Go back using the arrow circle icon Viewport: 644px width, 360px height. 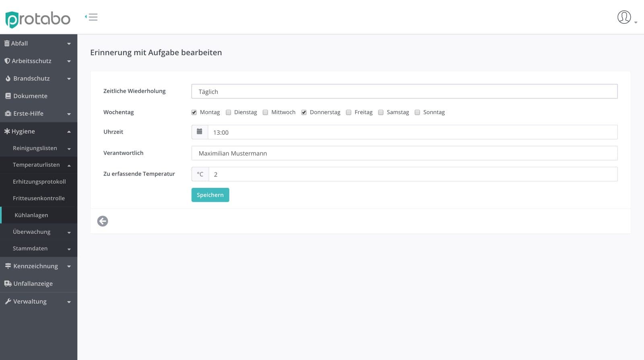(x=103, y=221)
